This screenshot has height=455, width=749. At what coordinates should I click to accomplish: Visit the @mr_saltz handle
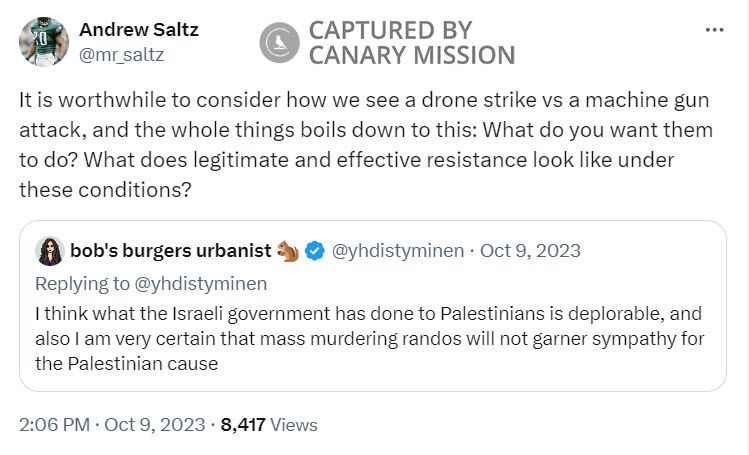click(x=120, y=55)
